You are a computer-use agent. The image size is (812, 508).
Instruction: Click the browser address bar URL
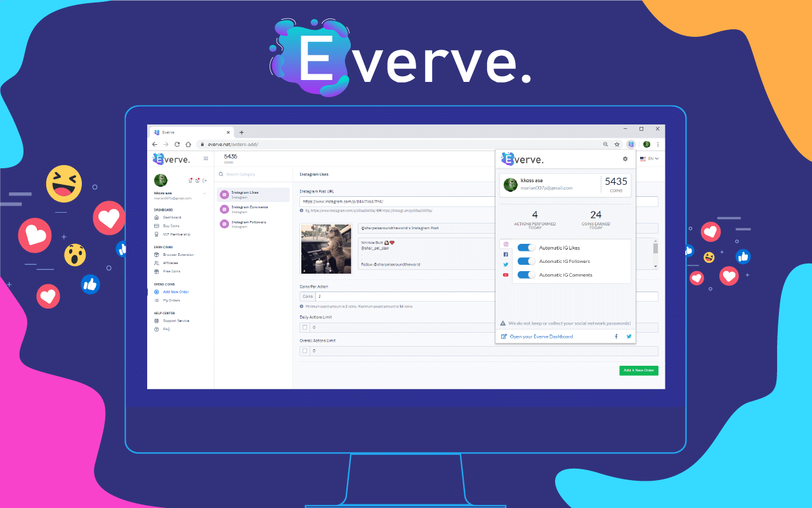(232, 144)
